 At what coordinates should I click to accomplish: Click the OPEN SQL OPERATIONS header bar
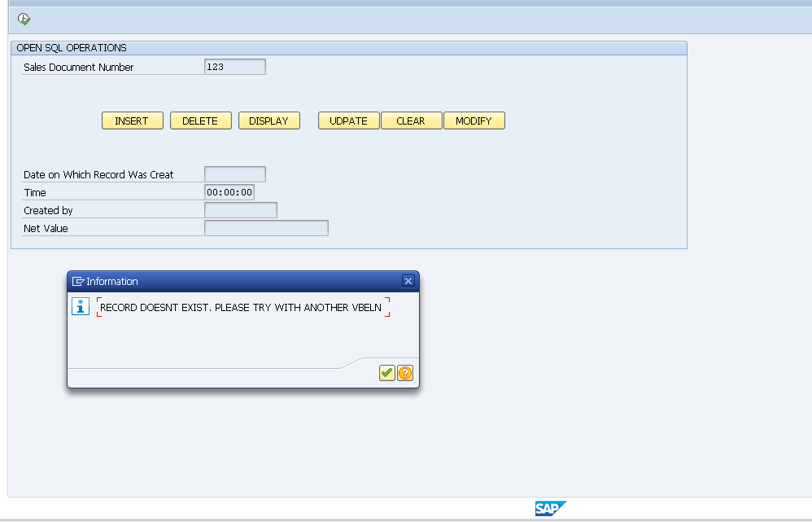coord(347,48)
